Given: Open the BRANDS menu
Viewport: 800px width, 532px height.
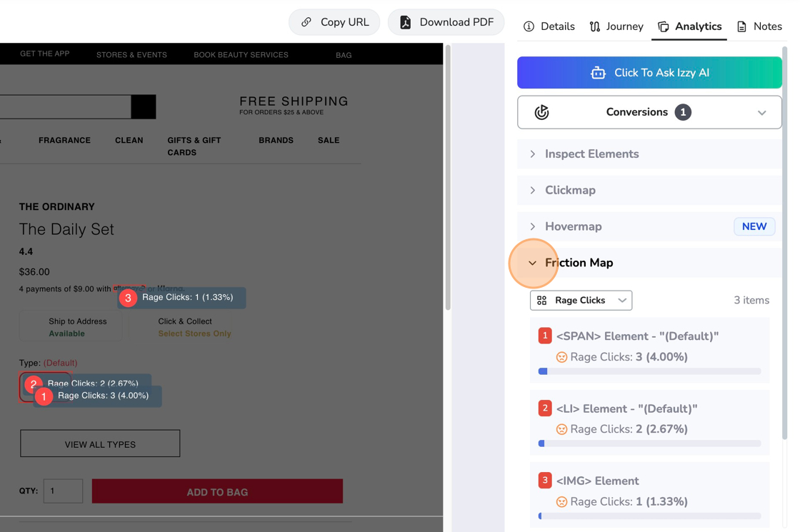Looking at the screenshot, I should pos(276,140).
